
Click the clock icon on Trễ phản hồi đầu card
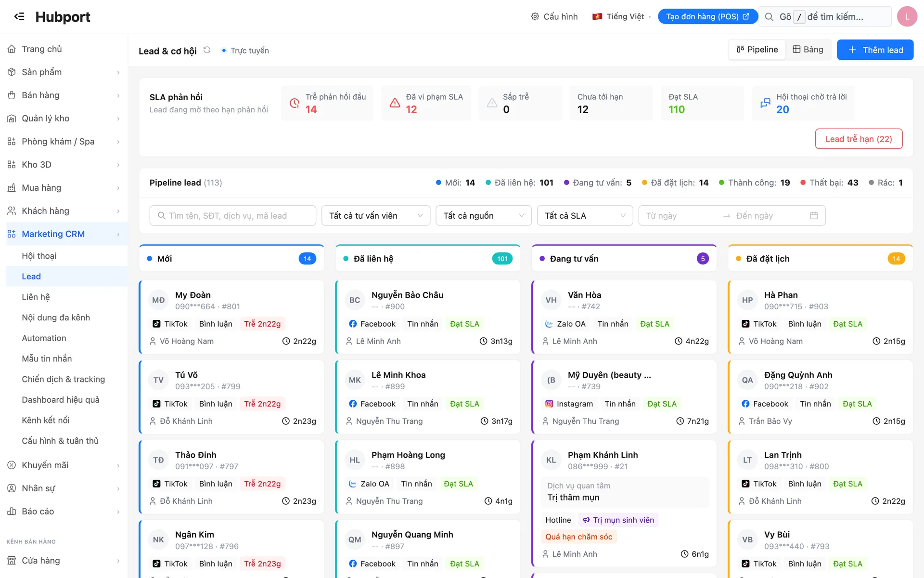(x=295, y=103)
